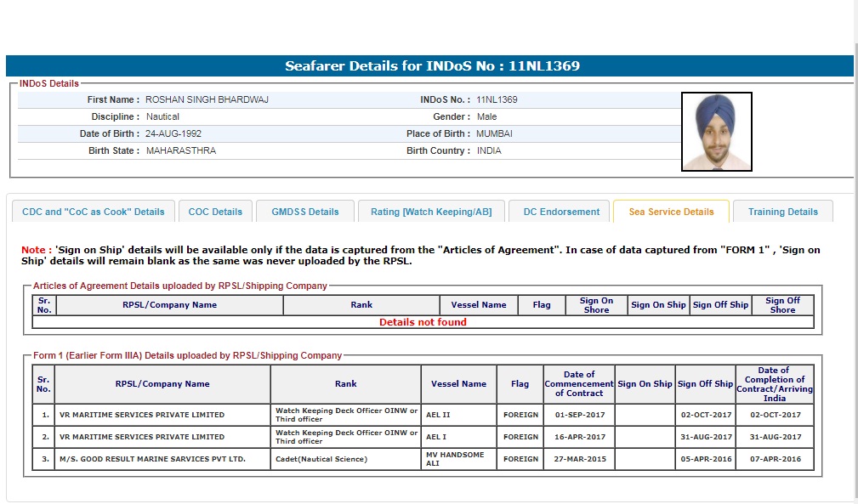Click the 'Details not found' message row
This screenshot has width=858, height=504.
423,322
